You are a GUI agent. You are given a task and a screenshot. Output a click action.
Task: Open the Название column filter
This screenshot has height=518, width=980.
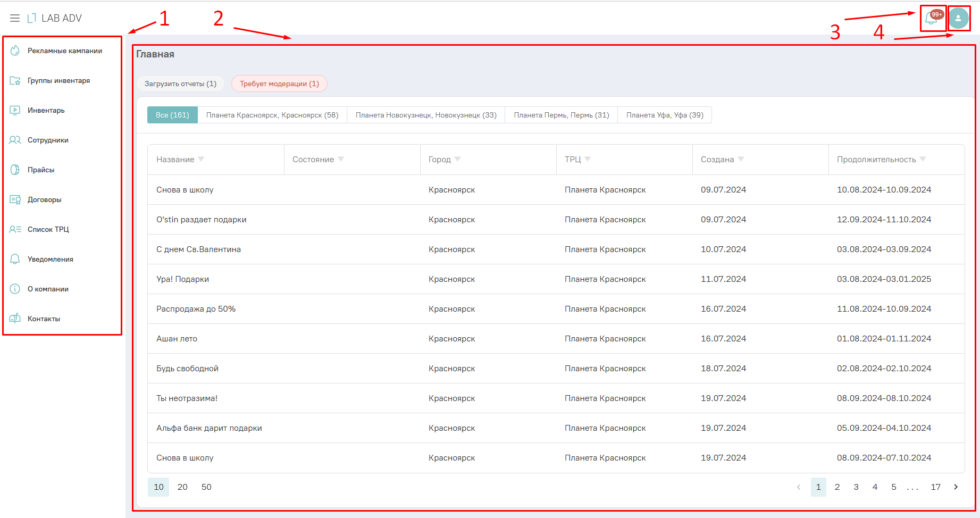(x=201, y=159)
